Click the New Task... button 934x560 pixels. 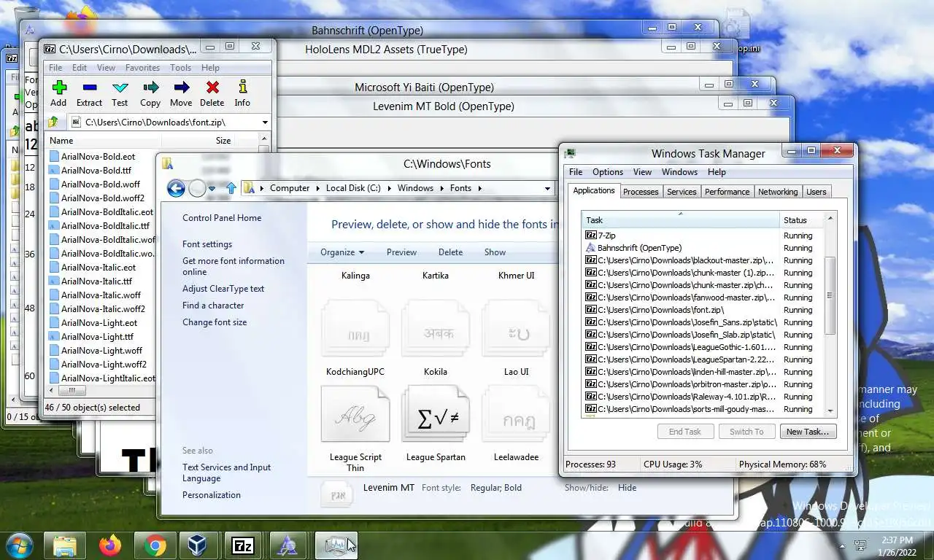click(x=807, y=432)
